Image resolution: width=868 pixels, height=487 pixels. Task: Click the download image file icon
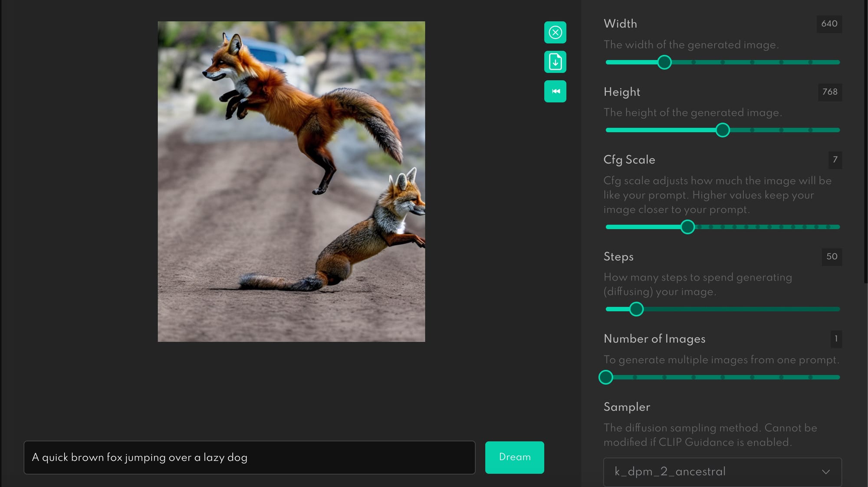pos(555,62)
